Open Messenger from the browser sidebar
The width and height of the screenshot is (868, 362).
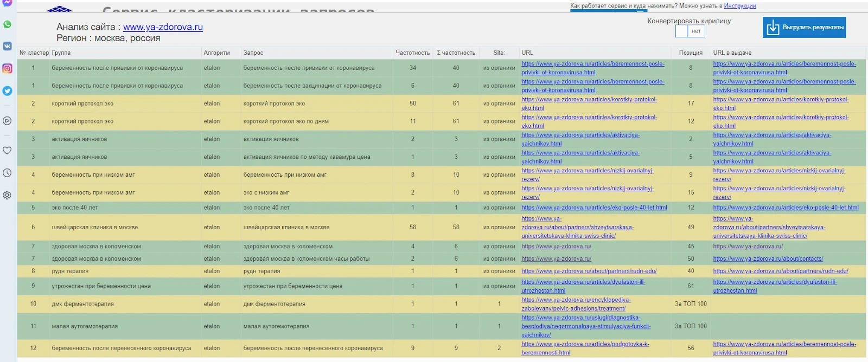(7, 3)
